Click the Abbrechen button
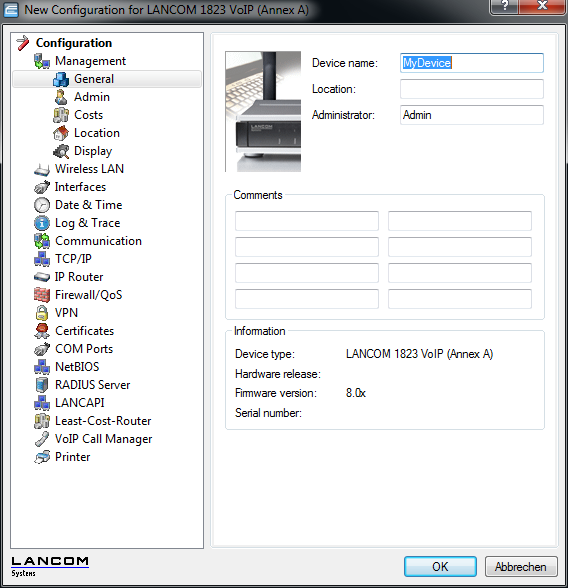 point(521,567)
